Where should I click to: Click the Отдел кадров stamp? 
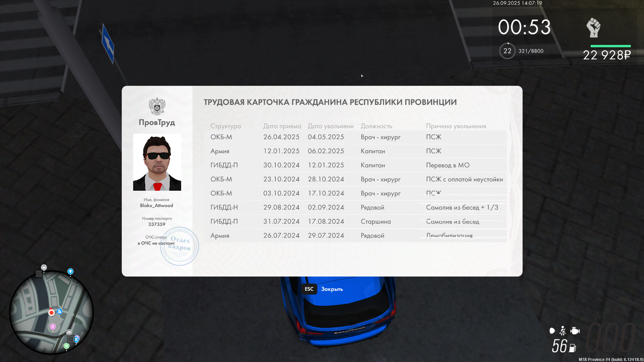point(179,246)
